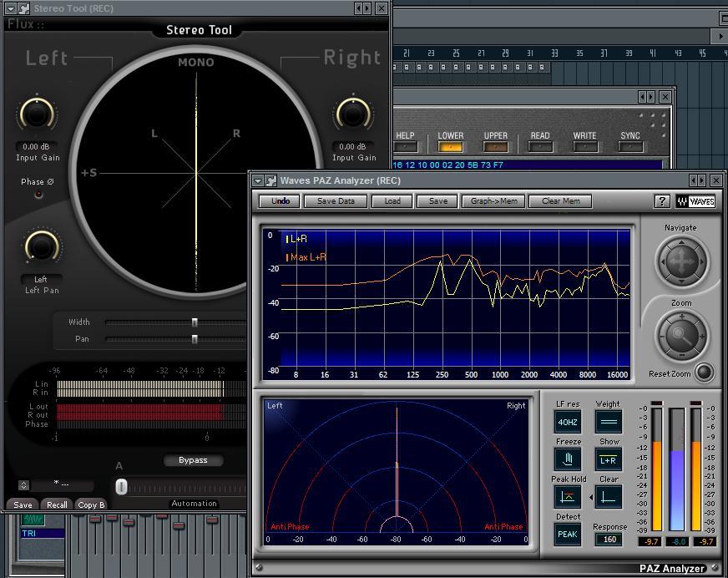Click the Zoom magnifier pad
The height and width of the screenshot is (578, 728).
pos(681,335)
